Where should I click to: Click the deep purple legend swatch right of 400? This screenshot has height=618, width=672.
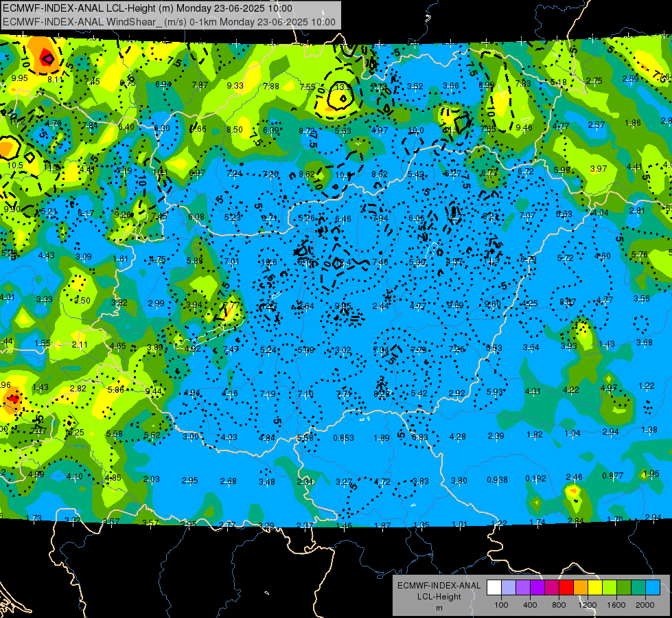(x=537, y=587)
